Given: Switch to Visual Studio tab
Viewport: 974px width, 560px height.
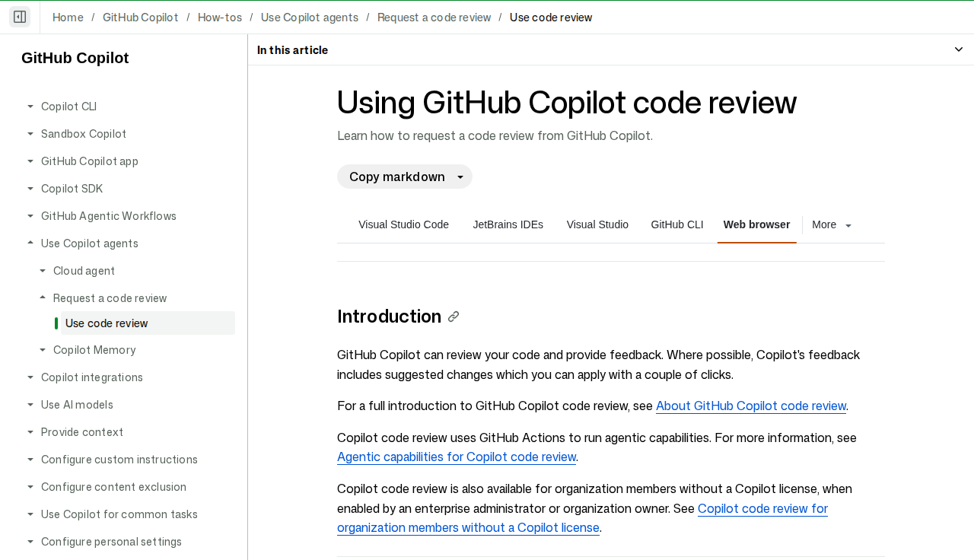Looking at the screenshot, I should coord(597,224).
